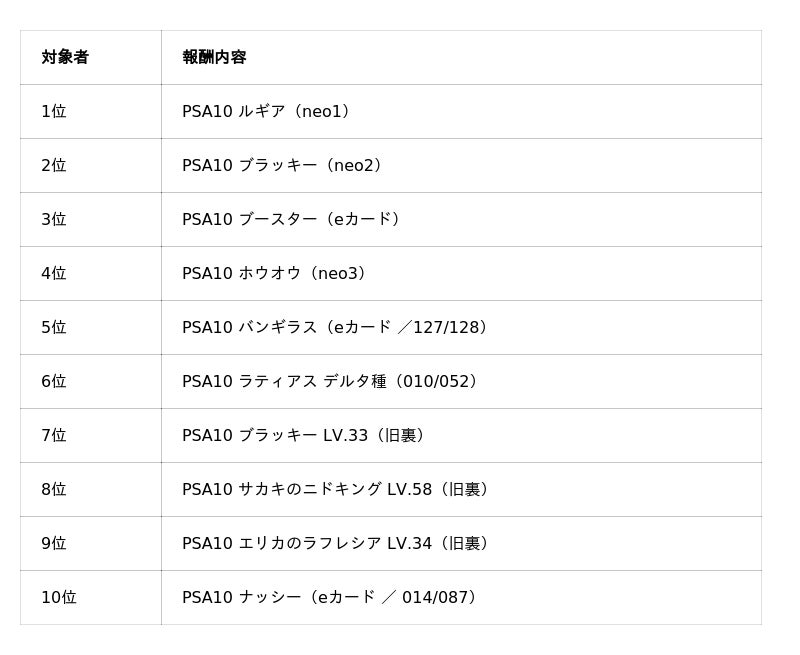Click PSA10 サカキのニドキング LV.58 entry
The height and width of the screenshot is (655, 800).
click(338, 489)
